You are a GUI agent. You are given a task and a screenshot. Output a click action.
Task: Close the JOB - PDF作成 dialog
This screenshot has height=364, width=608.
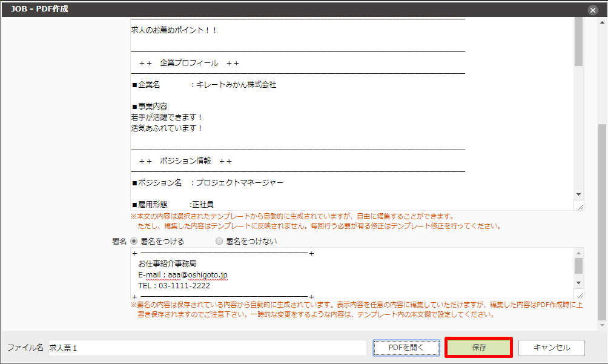click(x=592, y=9)
